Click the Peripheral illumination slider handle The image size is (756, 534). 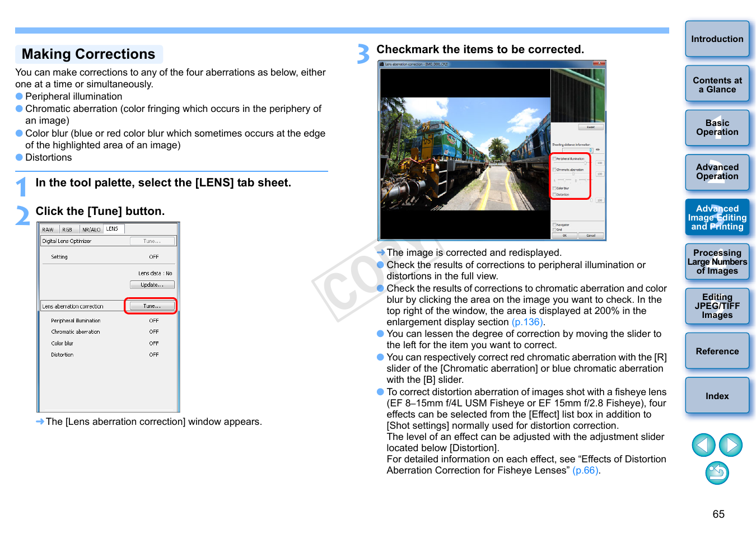(585, 163)
